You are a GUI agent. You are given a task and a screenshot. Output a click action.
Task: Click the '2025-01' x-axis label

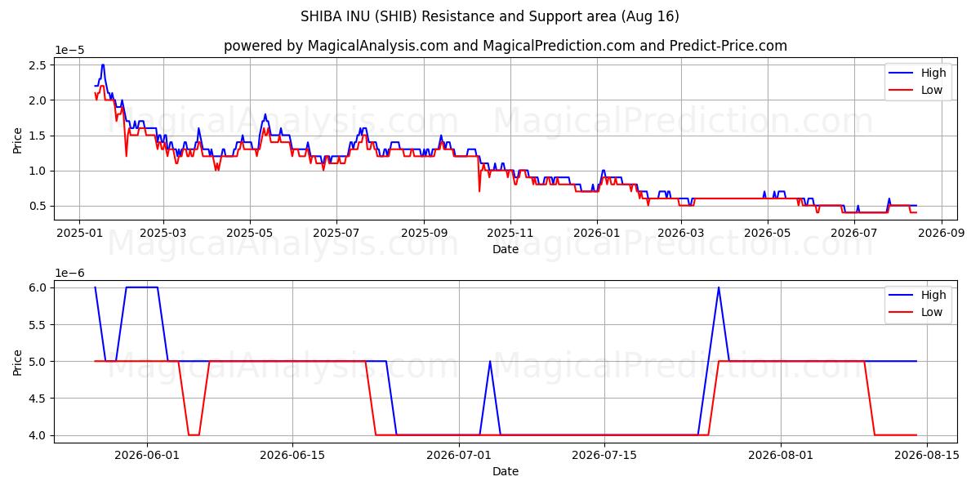79,233
